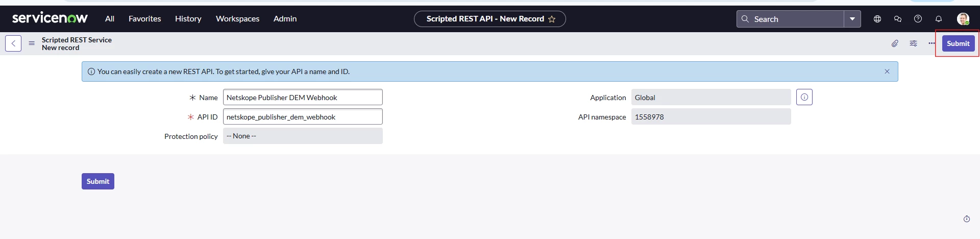Click the Application field showing Global
980x239 pixels.
(x=711, y=97)
